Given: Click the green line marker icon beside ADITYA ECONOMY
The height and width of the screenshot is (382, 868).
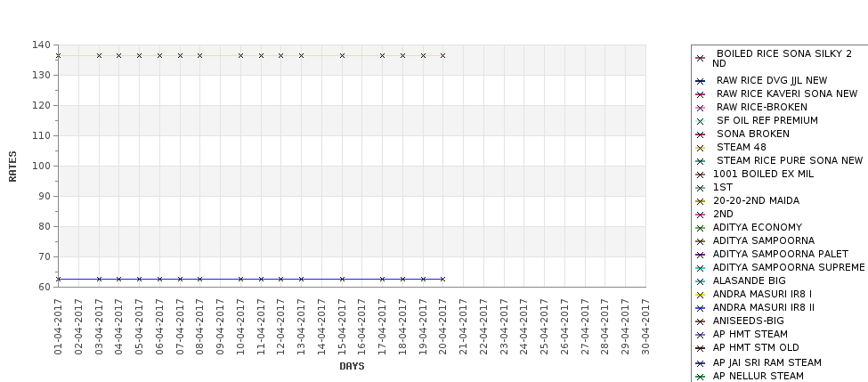Looking at the screenshot, I should 701,228.
